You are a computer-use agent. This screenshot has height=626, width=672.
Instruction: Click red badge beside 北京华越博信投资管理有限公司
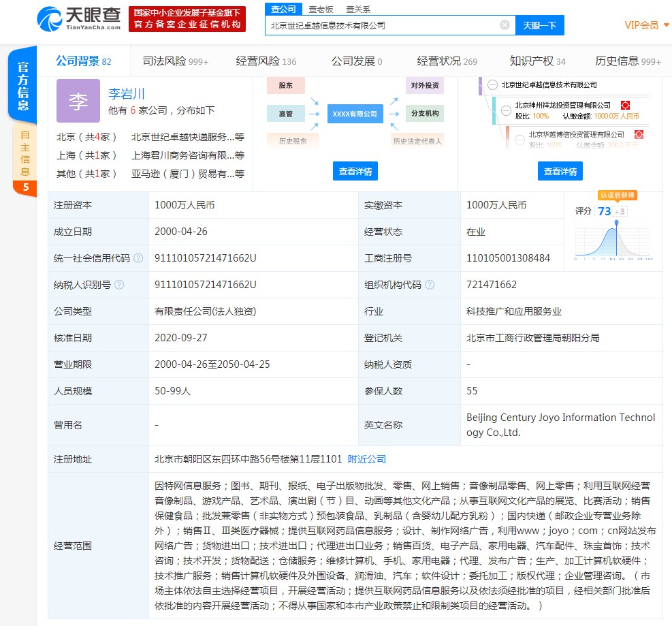tap(639, 135)
